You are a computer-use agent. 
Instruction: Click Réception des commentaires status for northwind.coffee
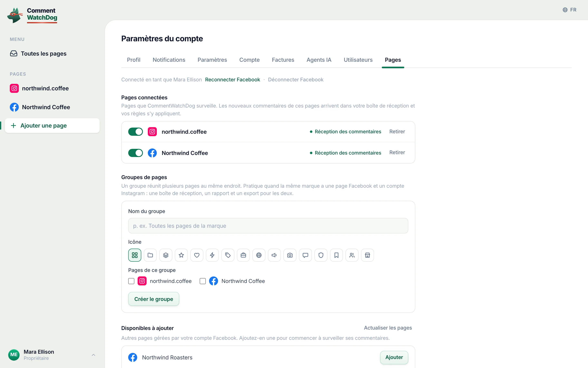pyautogui.click(x=345, y=132)
